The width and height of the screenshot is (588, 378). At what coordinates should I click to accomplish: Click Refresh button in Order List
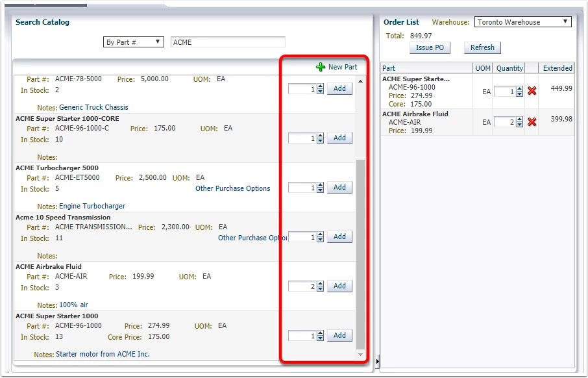482,47
